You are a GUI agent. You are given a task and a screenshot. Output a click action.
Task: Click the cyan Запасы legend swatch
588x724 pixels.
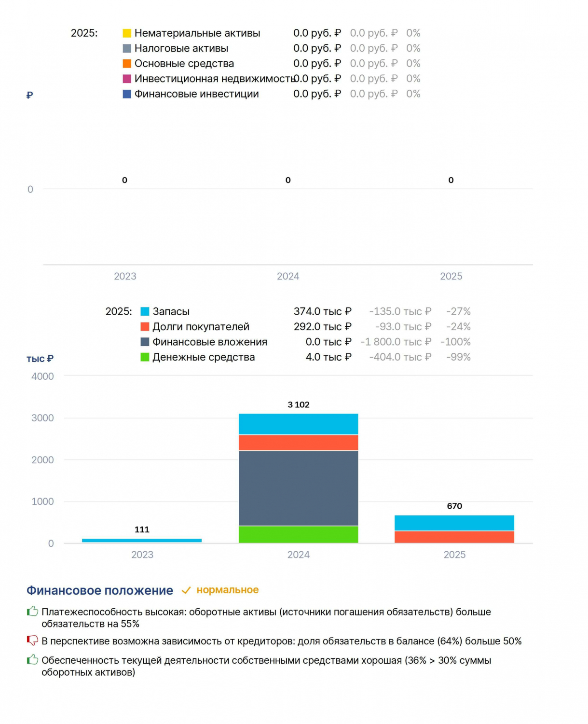[x=145, y=312]
